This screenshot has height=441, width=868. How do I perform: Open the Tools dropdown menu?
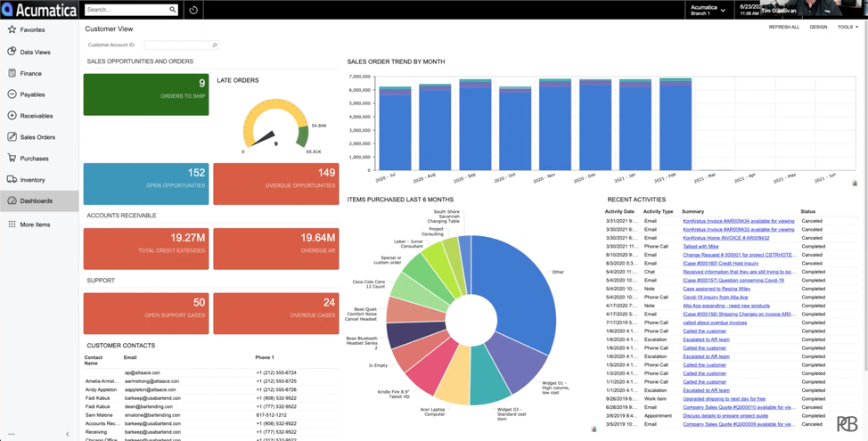click(x=848, y=27)
